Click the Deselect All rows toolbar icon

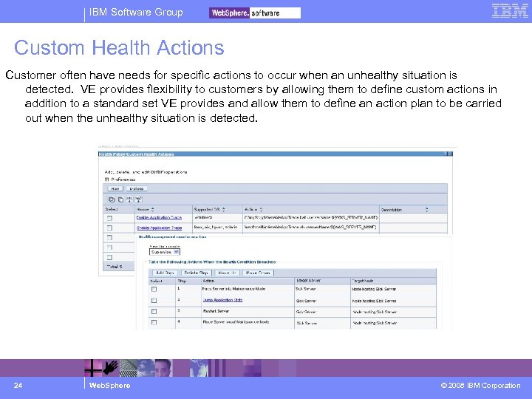[x=120, y=199]
